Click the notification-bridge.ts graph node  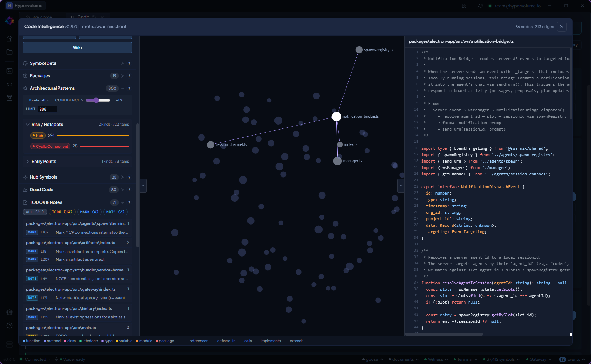[x=336, y=116]
